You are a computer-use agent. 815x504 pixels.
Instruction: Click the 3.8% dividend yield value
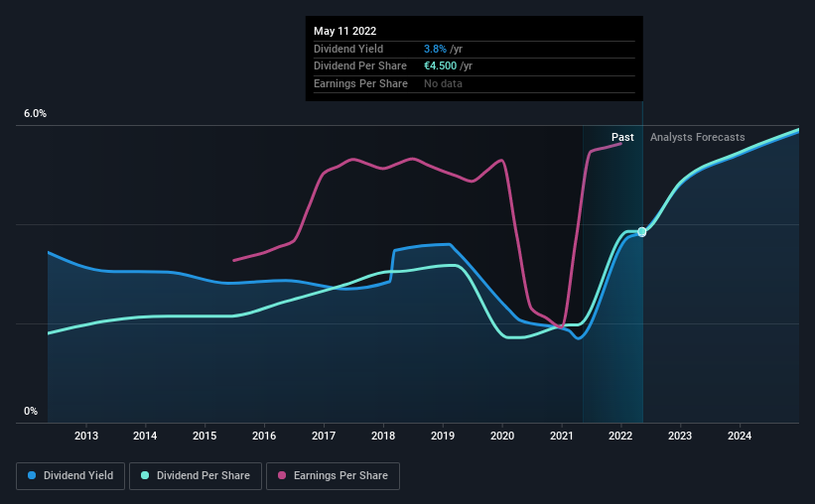click(x=435, y=49)
